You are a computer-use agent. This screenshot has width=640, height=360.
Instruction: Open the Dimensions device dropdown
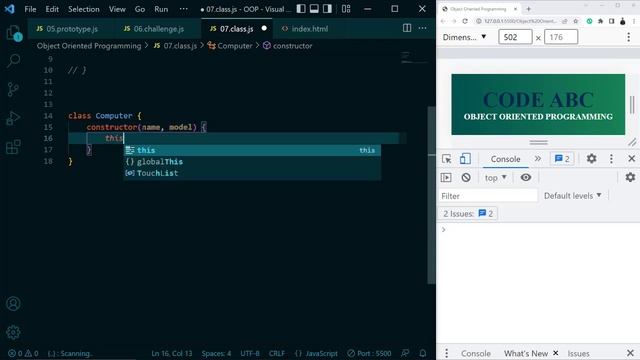[x=464, y=37]
